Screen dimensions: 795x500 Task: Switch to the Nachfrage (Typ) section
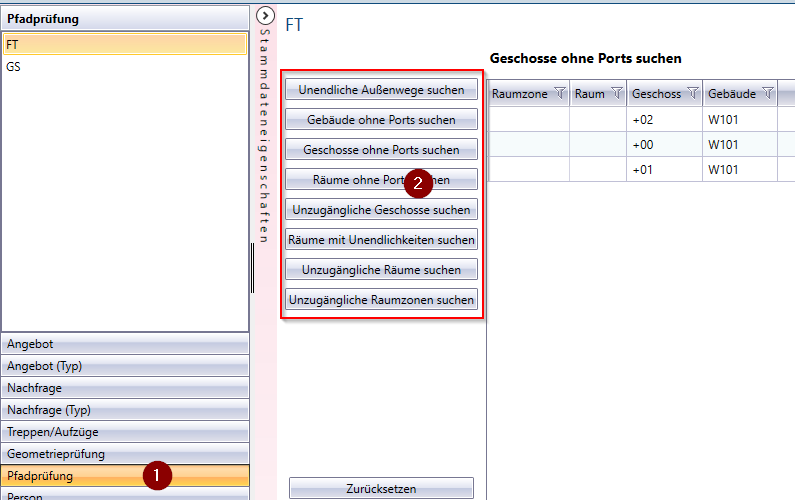pyautogui.click(x=124, y=410)
